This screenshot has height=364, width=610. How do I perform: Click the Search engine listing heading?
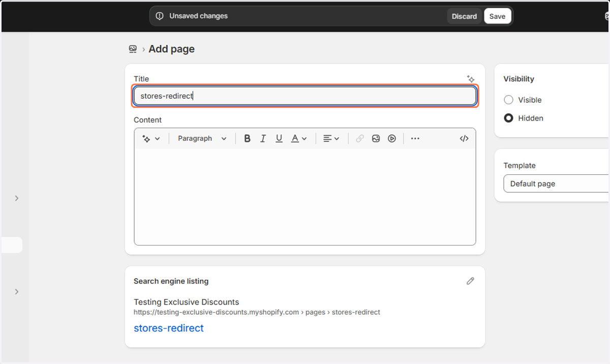pos(171,281)
